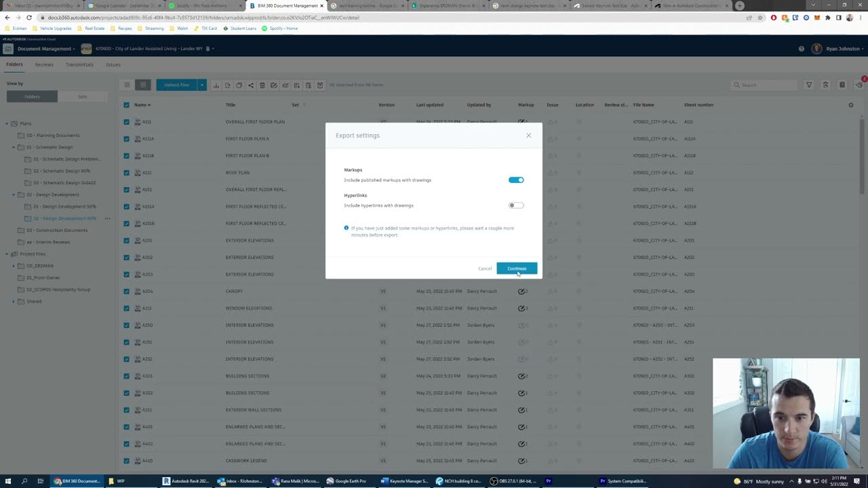Click the notifications icon with red badge
Viewport: 868px width, 488px height.
coord(860,84)
